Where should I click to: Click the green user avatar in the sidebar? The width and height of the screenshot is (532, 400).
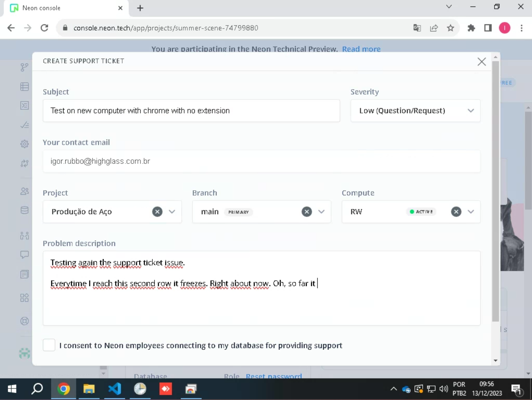25,353
